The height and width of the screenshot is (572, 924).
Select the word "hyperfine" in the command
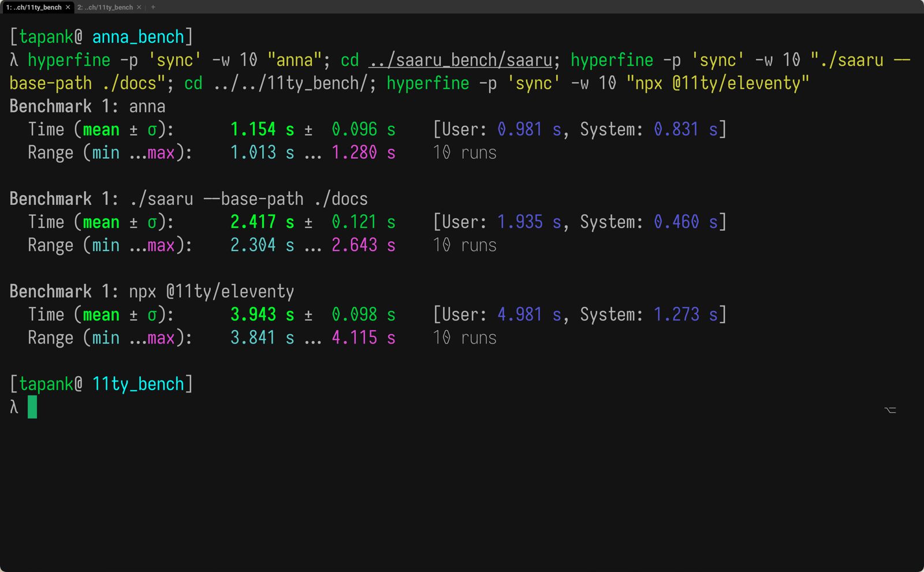[x=70, y=60]
